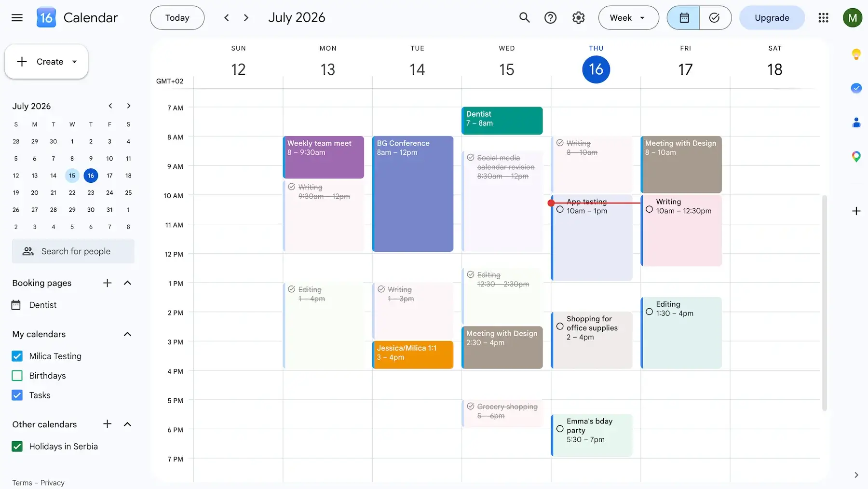Collapse Booking pages section
Viewport: 868px width, 489px height.
[127, 283]
